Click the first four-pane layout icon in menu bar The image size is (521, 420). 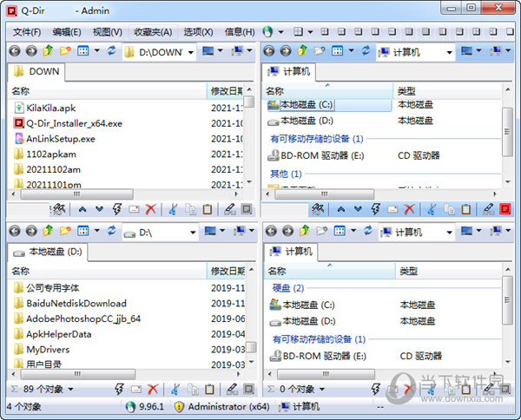298,31
